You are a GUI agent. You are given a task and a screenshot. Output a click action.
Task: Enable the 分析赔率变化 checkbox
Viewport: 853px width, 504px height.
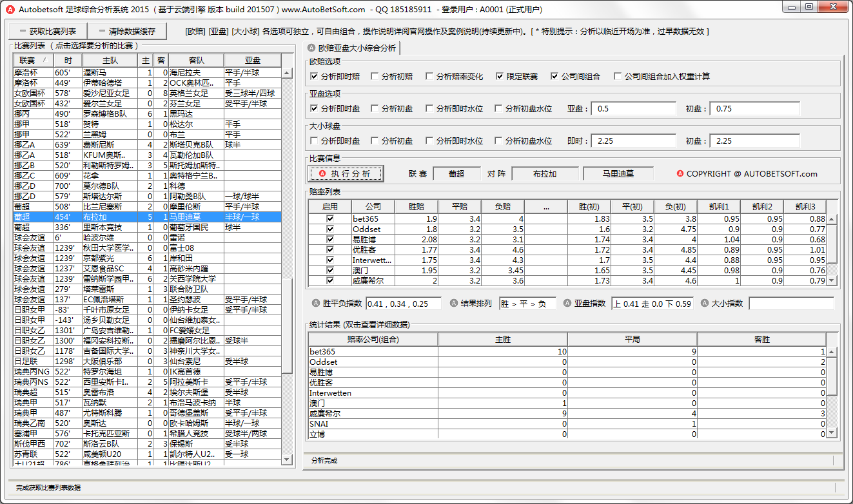(430, 76)
